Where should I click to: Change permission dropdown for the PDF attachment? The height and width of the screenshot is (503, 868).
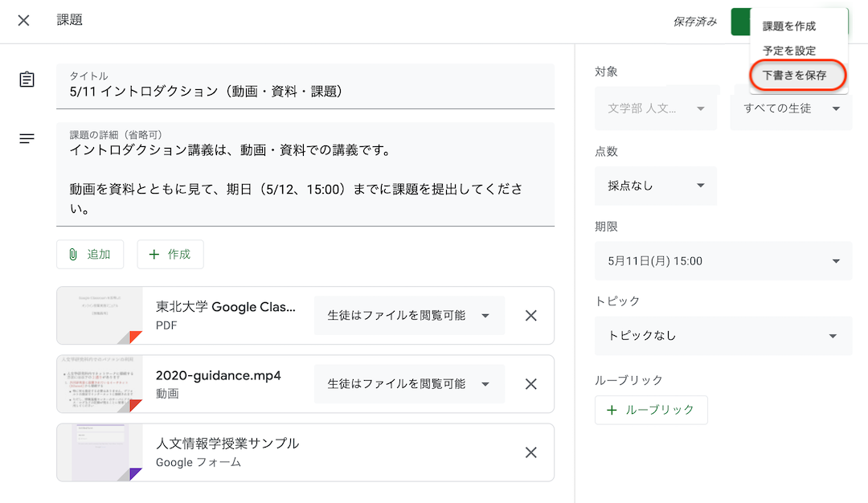[x=409, y=316]
